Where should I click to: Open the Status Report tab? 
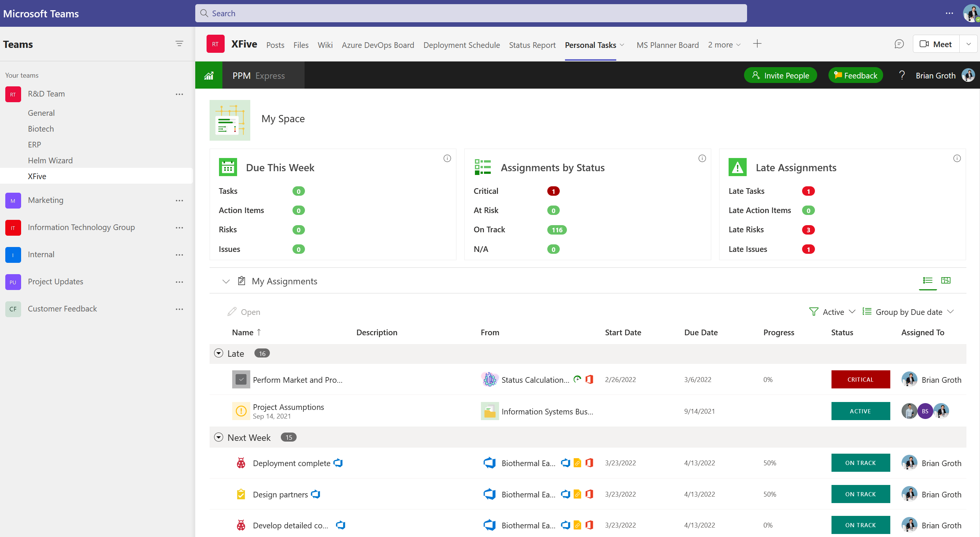tap(532, 45)
